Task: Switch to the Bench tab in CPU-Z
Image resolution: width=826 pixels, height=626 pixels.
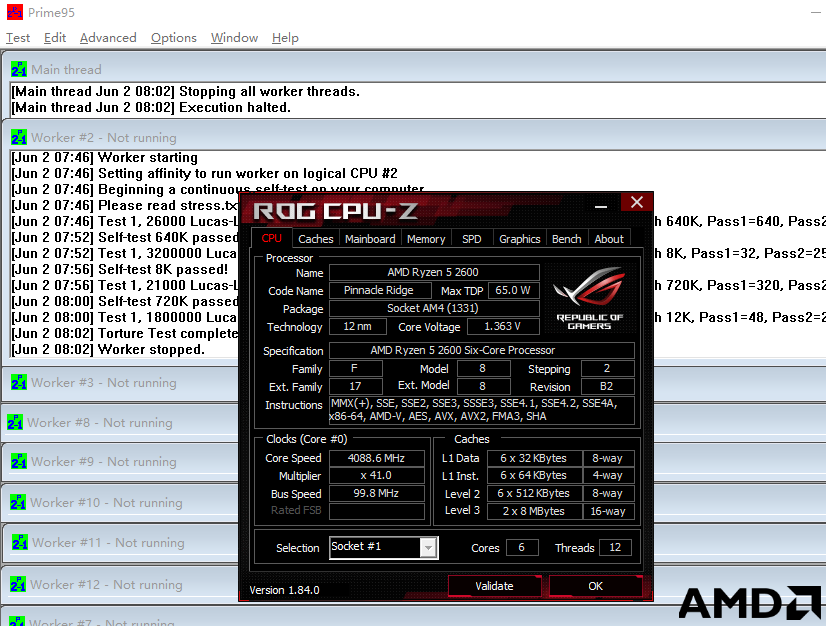Action: tap(566, 239)
